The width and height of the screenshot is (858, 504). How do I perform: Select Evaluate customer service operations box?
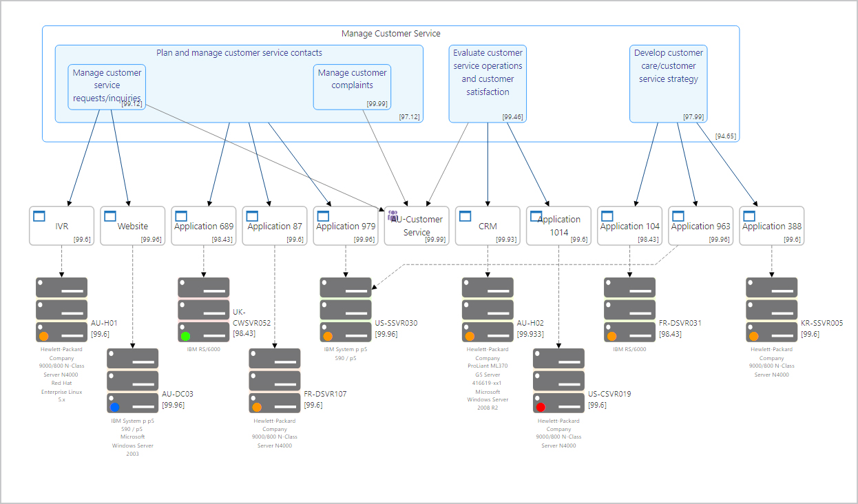(x=488, y=83)
